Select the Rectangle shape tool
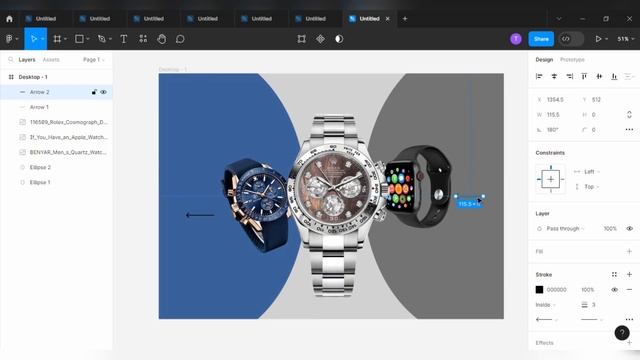Viewport: 640px width, 360px height. pos(79,39)
